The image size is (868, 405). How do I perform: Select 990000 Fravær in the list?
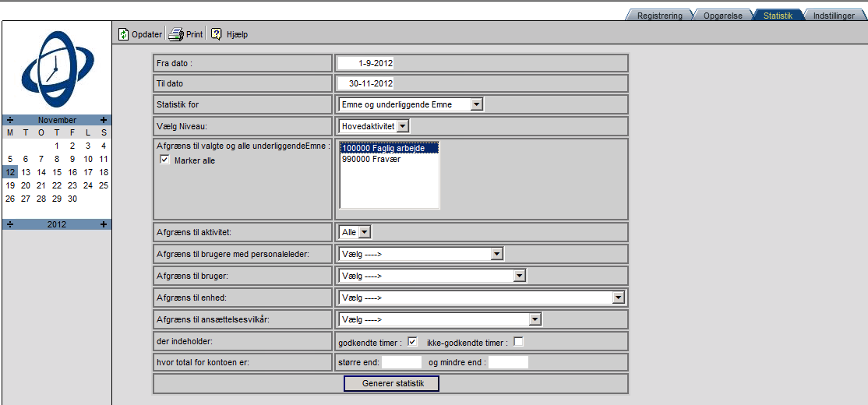(x=371, y=159)
